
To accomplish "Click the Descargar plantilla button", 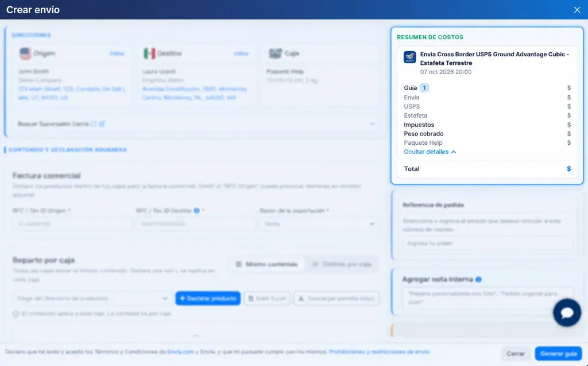I will pyautogui.click(x=336, y=298).
